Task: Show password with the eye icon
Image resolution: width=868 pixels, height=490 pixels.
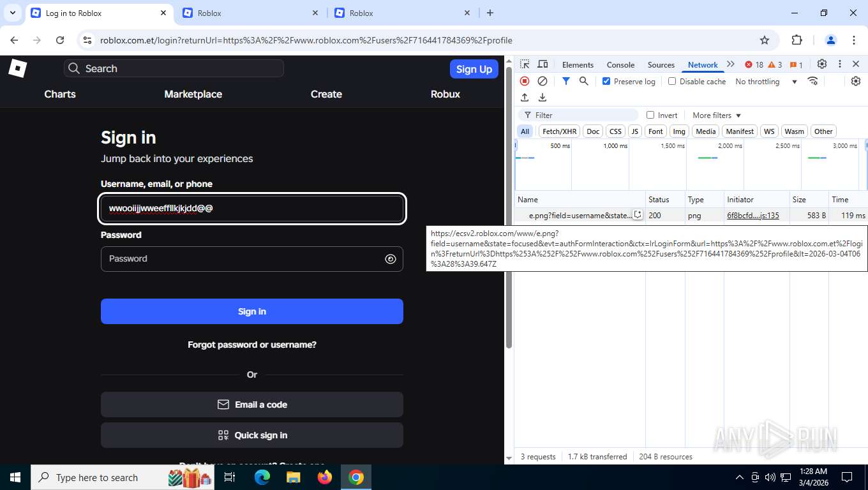Action: pos(391,259)
